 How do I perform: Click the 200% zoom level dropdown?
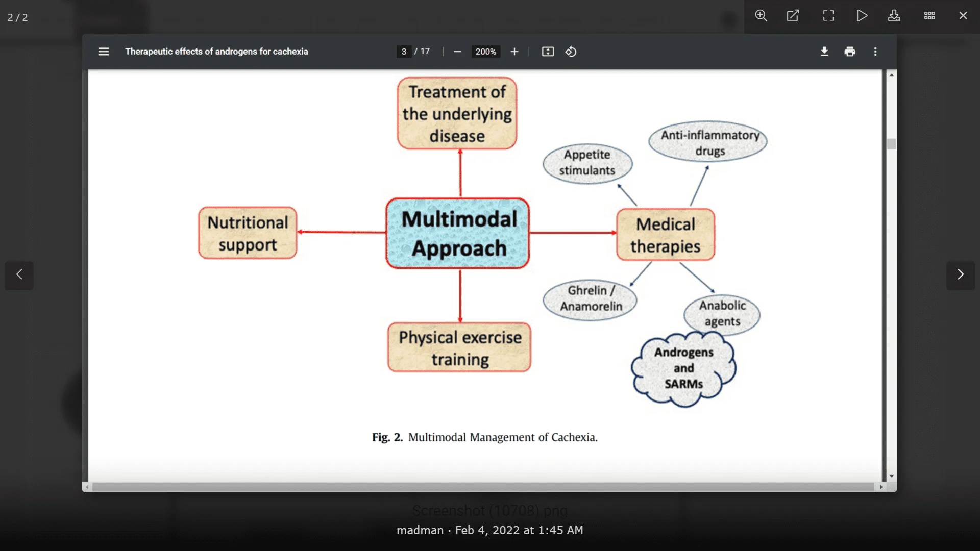coord(485,51)
